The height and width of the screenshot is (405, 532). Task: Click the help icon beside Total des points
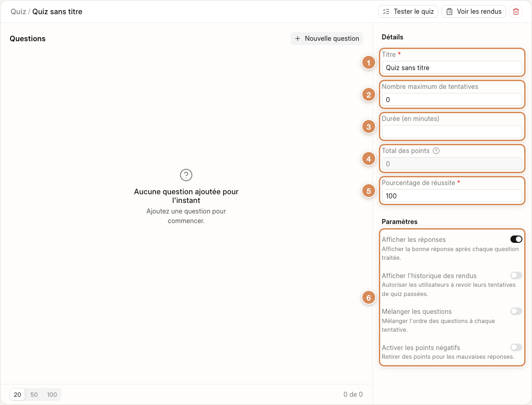436,151
